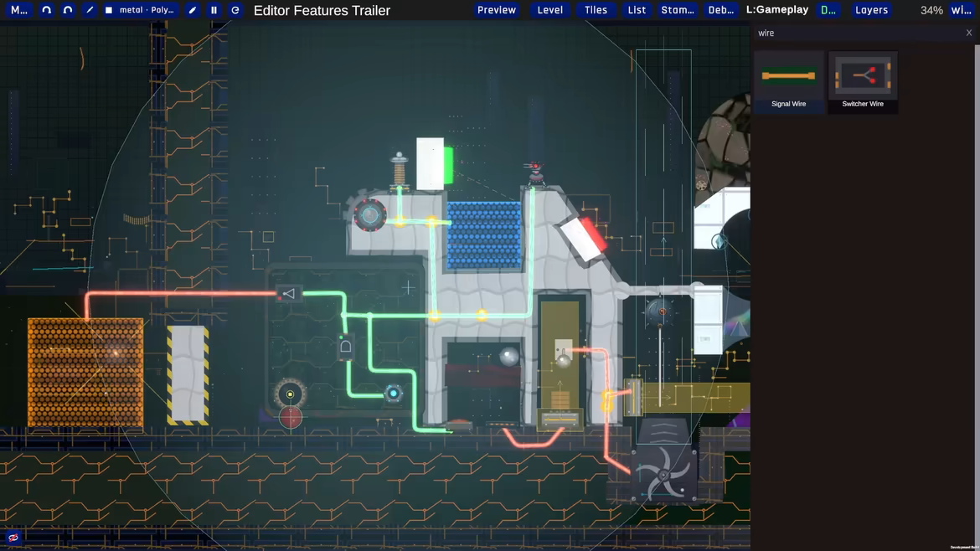This screenshot has height=551, width=980.
Task: Select the NOT gate triangle node
Action: coord(288,294)
